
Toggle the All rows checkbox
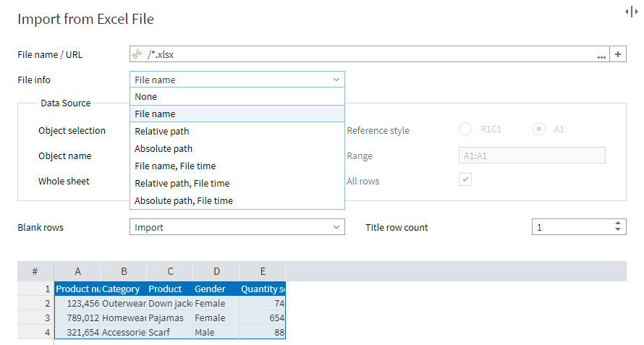click(466, 179)
